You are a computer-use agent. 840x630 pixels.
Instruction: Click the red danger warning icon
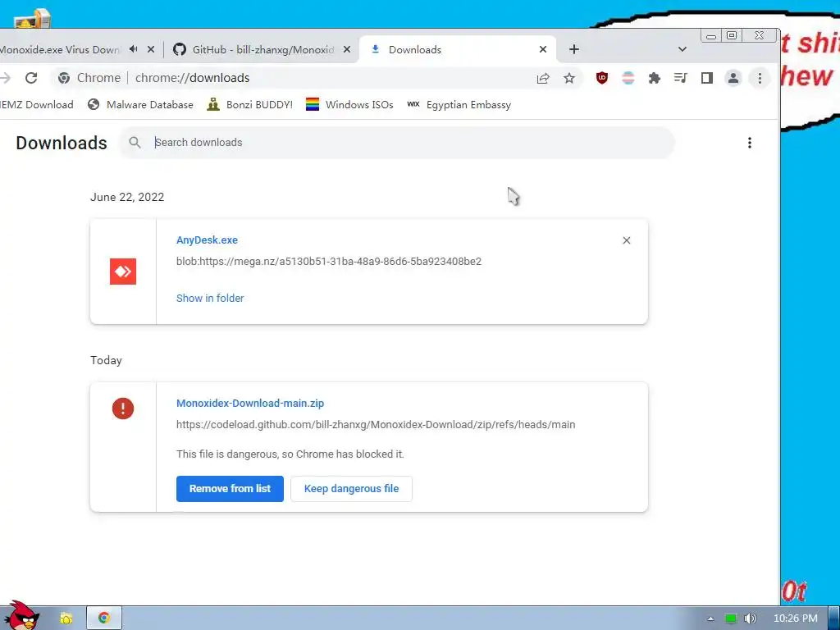point(123,409)
